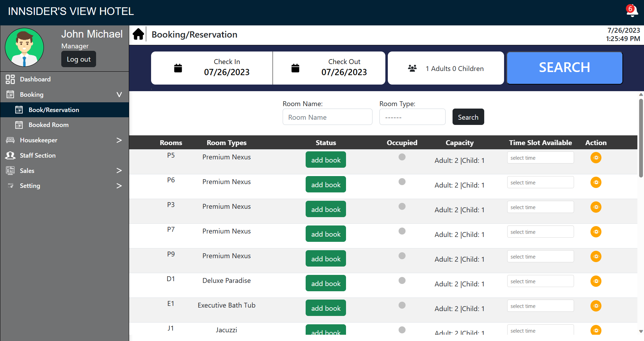Click the Room Name input field

coord(327,117)
